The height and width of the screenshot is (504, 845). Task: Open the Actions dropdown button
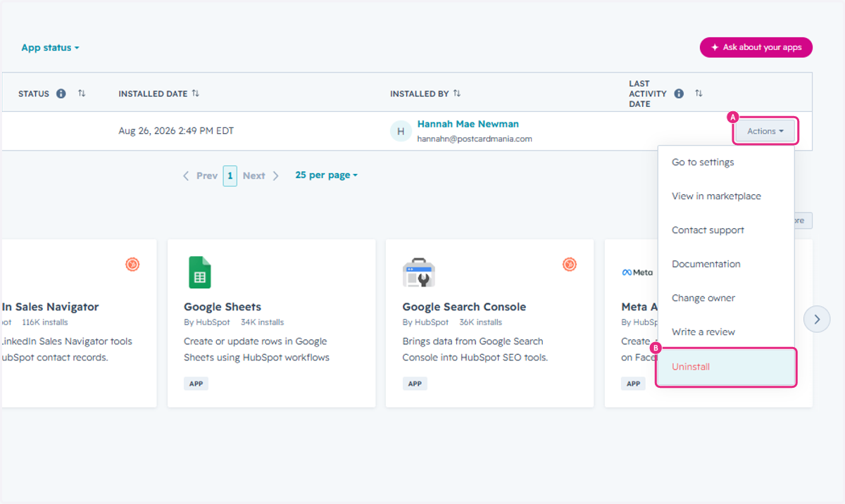pyautogui.click(x=765, y=131)
